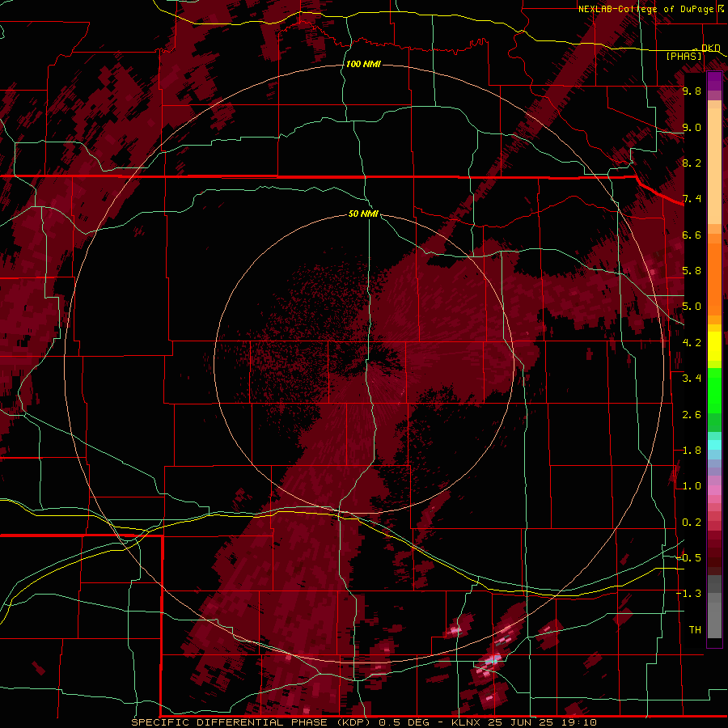
Task: Click the 5.0 scale value
Action: click(692, 307)
